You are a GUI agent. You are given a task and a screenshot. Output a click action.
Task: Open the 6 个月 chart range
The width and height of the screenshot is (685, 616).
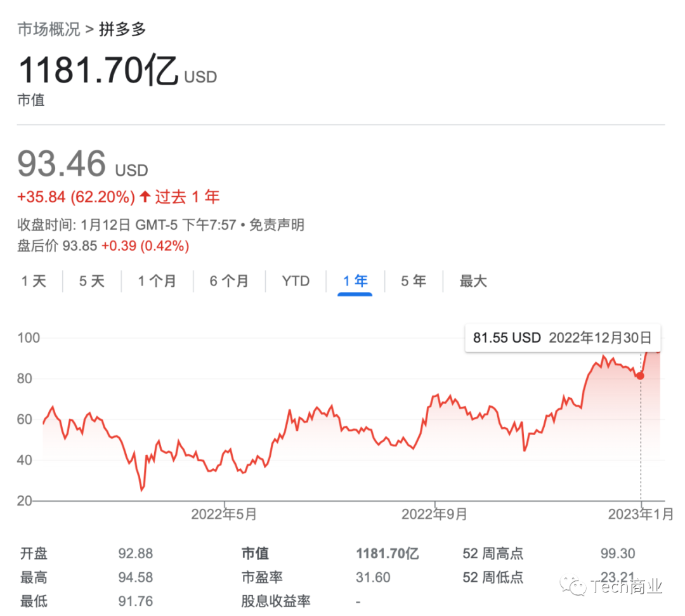pos(229,281)
